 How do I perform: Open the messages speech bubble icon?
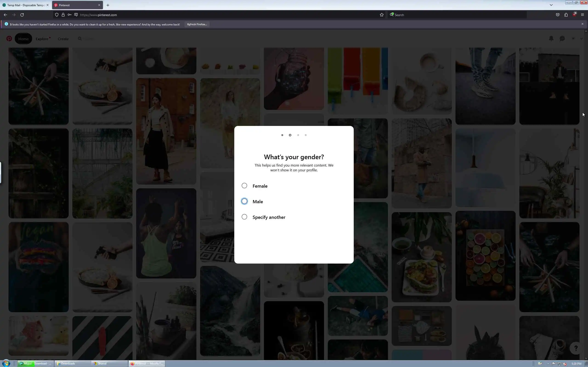[562, 39]
